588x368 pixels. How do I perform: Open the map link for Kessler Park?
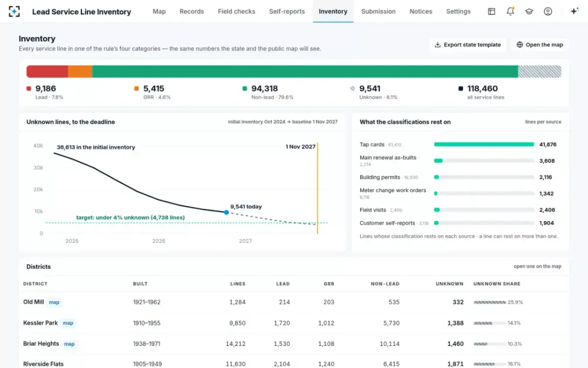68,323
